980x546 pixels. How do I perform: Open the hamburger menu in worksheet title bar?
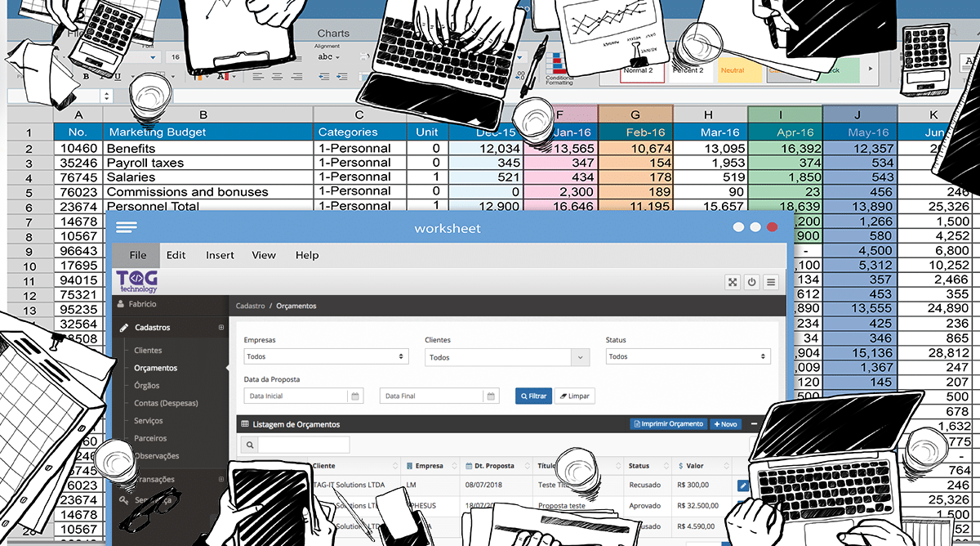pyautogui.click(x=127, y=228)
